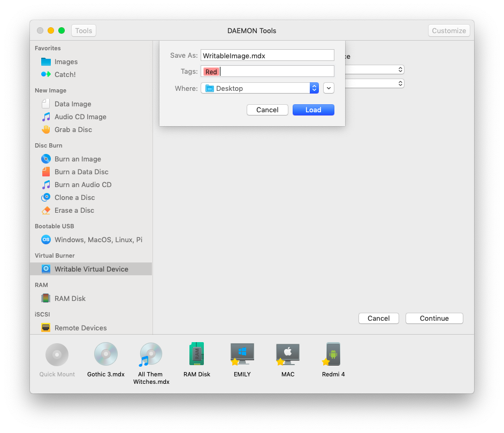
Task: Click the MAC device name
Action: (x=288, y=374)
